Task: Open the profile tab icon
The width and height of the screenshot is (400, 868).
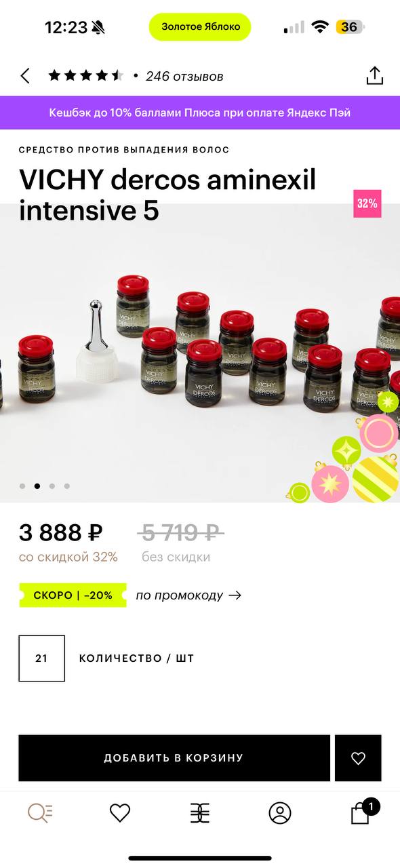Action: pos(280,812)
